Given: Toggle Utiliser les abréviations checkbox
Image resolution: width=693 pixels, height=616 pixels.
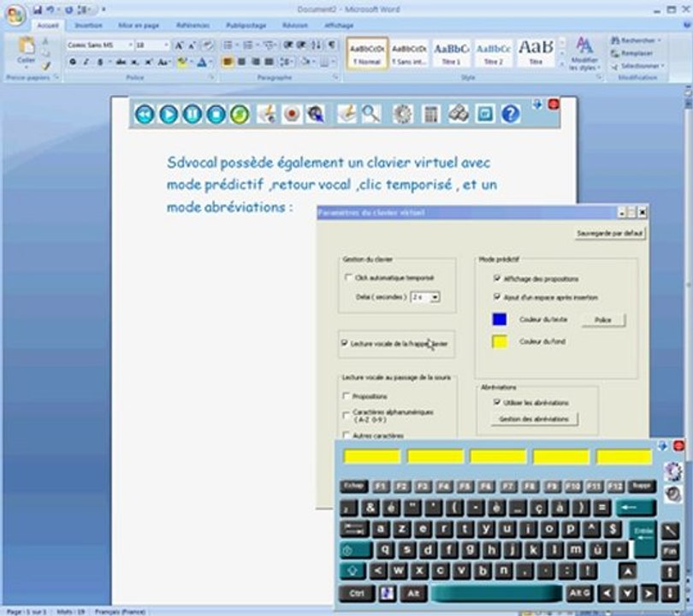Looking at the screenshot, I should [x=497, y=402].
